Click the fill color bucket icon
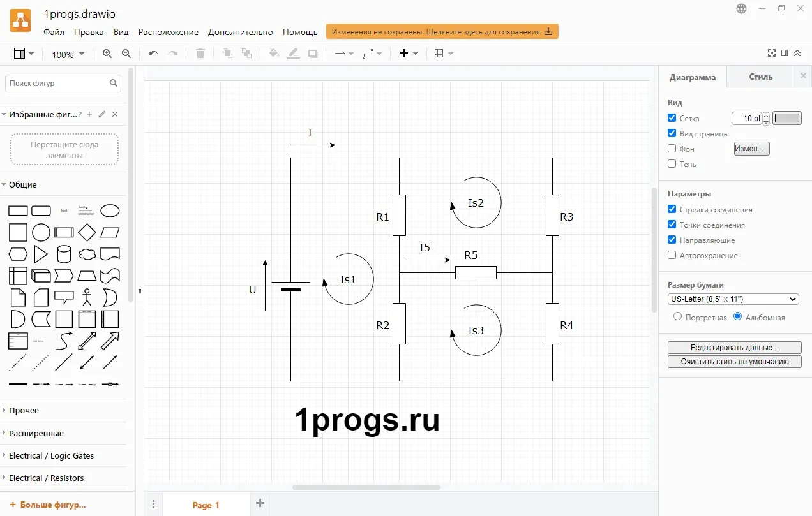The width and height of the screenshot is (812, 516). [274, 54]
